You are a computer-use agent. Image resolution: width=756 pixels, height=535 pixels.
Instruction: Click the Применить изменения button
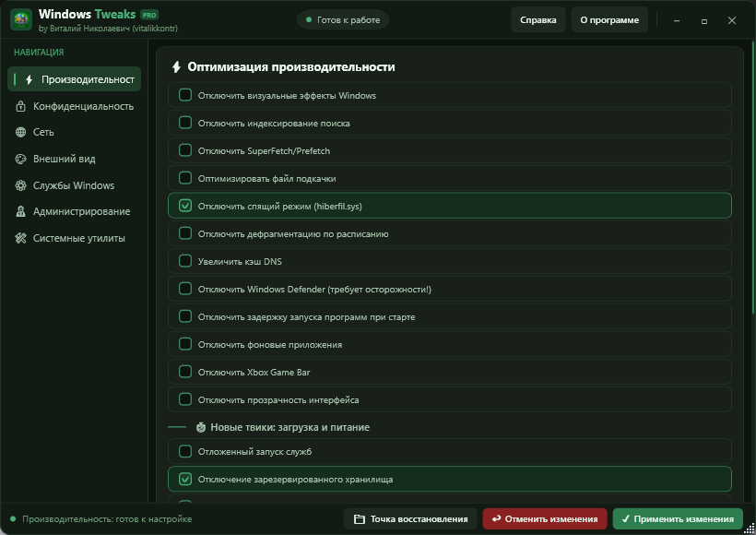[678, 519]
